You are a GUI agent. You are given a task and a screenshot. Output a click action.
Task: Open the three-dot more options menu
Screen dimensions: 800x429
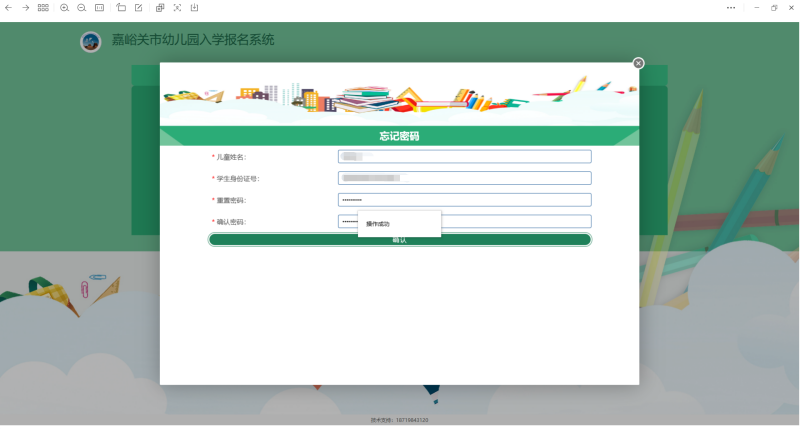[731, 7]
